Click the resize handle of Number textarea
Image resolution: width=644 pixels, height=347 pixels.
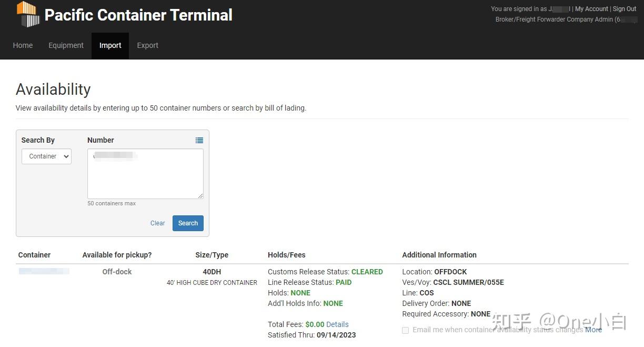tap(200, 196)
